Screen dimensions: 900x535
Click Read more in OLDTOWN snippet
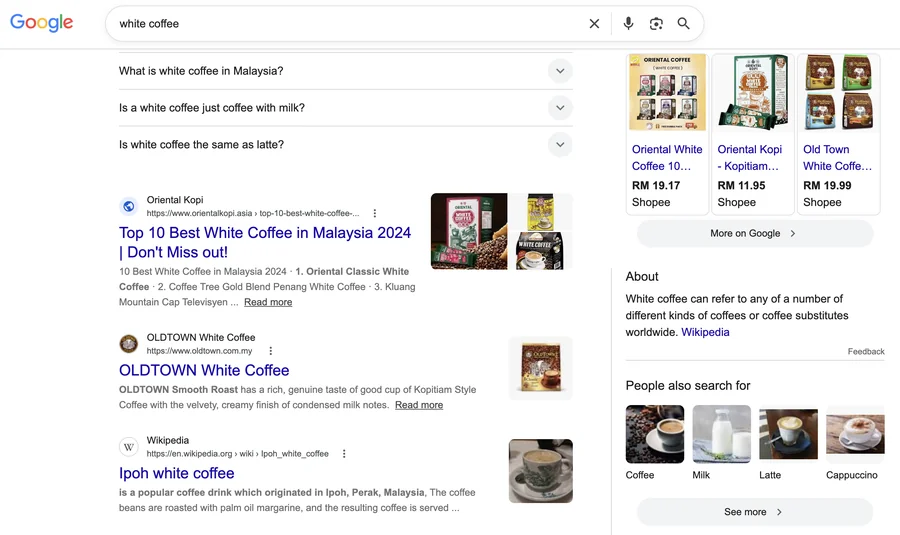click(419, 405)
